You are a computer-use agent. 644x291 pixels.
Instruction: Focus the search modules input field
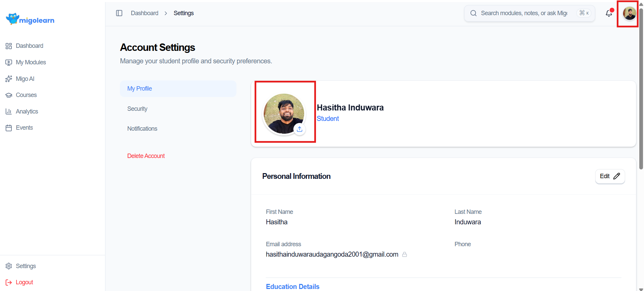[524, 13]
